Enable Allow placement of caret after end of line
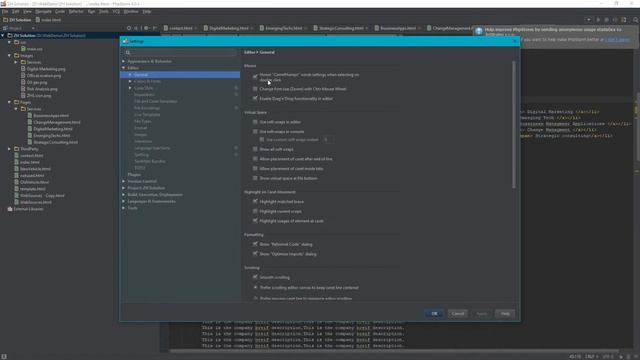640x360 pixels. [x=255, y=159]
